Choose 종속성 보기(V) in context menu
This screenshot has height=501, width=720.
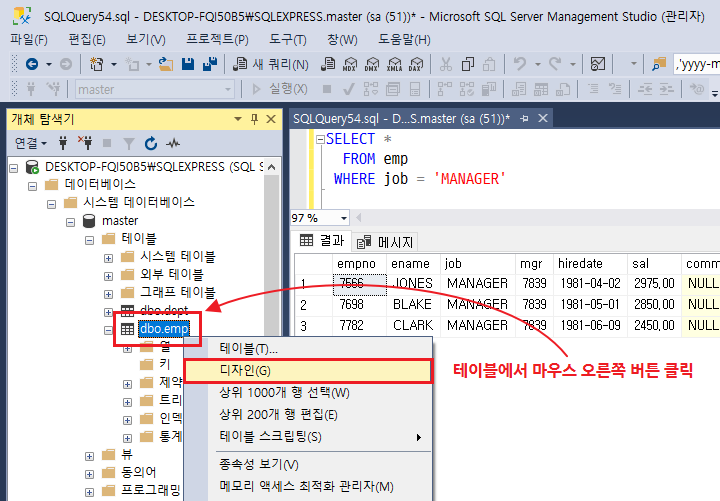[308, 464]
